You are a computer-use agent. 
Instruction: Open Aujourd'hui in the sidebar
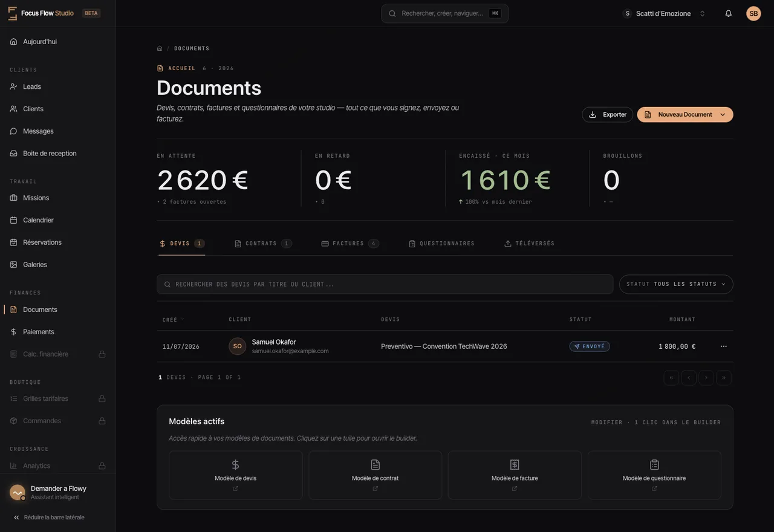click(57, 42)
